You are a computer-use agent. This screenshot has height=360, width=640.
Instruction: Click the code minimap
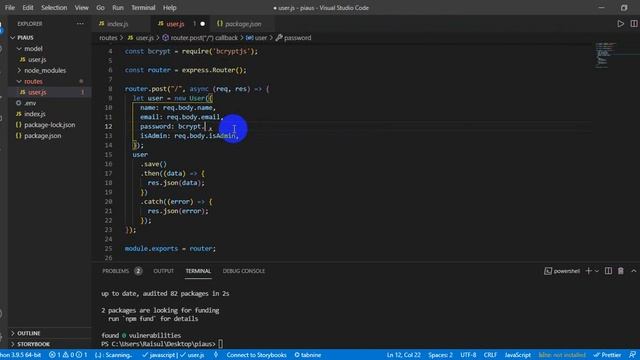605,54
